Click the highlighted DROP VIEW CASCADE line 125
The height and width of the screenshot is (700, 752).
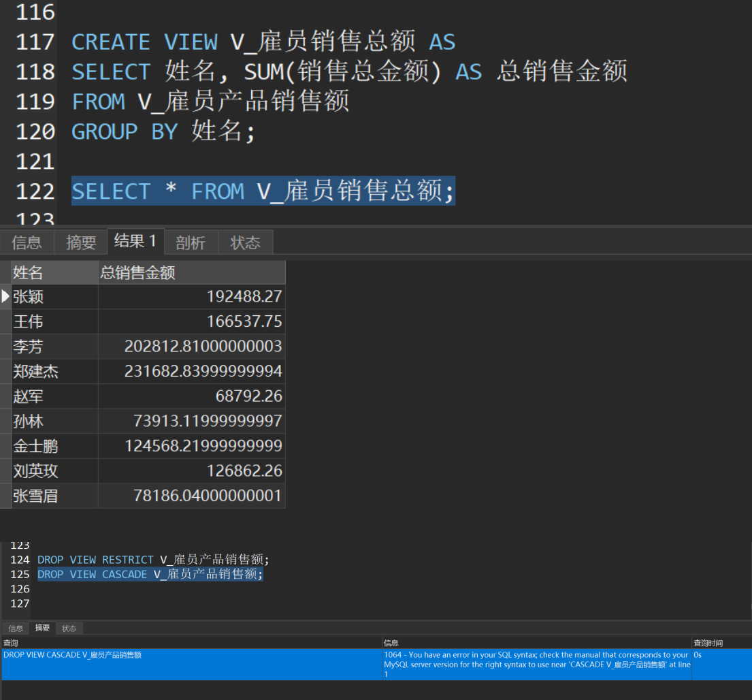150,574
